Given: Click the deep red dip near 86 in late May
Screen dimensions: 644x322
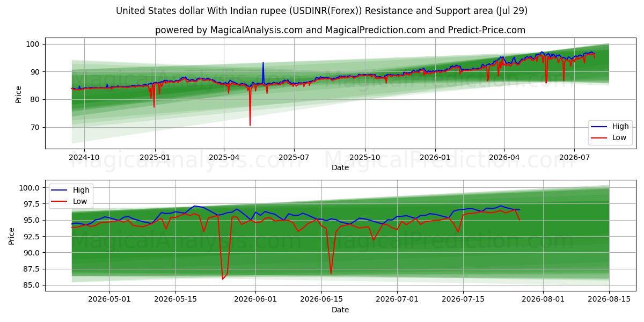Looking at the screenshot, I should point(223,279).
